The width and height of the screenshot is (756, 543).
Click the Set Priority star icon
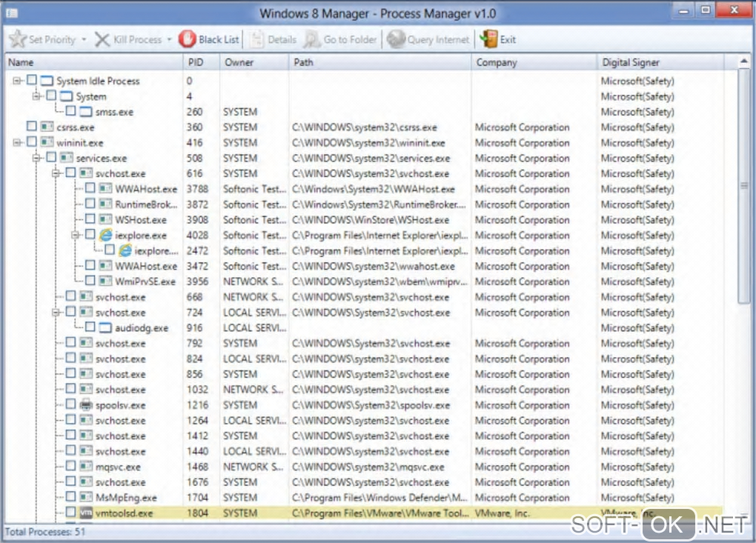pos(18,39)
